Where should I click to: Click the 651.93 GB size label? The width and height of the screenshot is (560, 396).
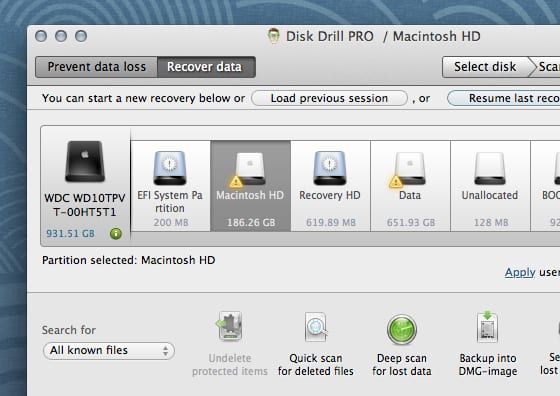coord(411,222)
